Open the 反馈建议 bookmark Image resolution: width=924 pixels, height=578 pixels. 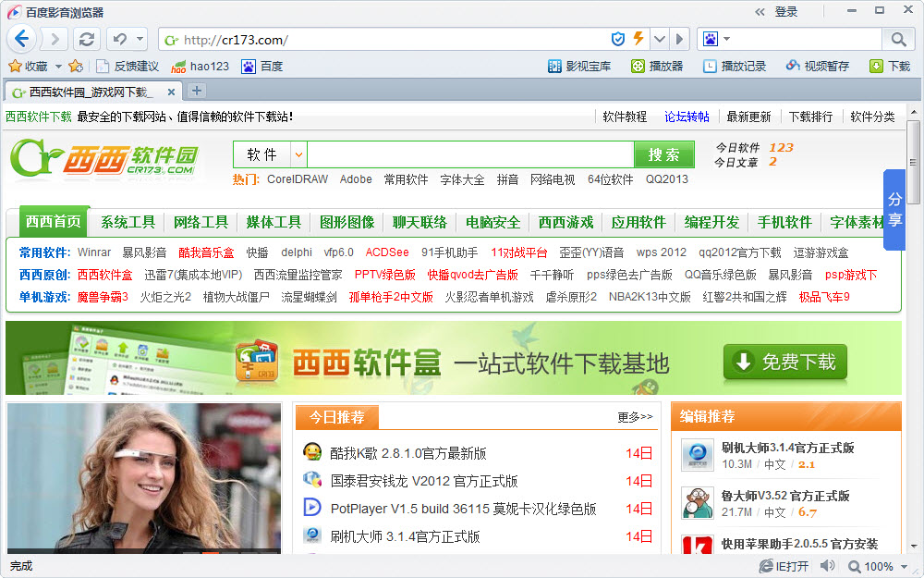pos(128,66)
